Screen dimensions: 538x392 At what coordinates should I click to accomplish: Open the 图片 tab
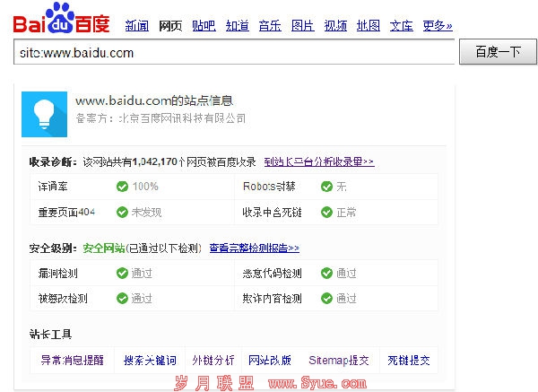click(303, 26)
